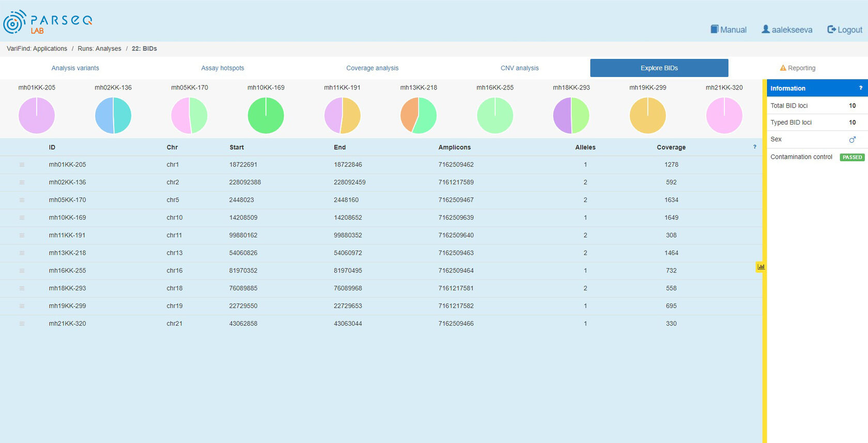Viewport: 868px width, 443px height.
Task: Click the mh21KK-320 pie chart
Action: tap(724, 115)
